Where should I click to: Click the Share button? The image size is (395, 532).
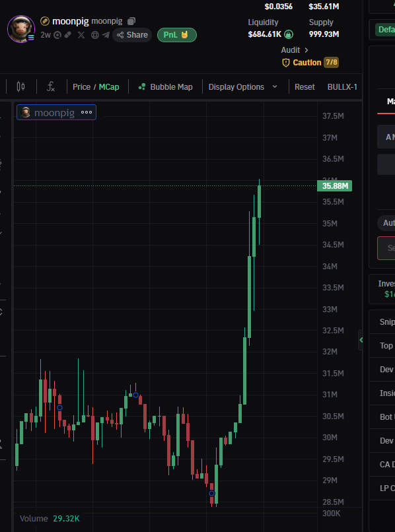132,35
